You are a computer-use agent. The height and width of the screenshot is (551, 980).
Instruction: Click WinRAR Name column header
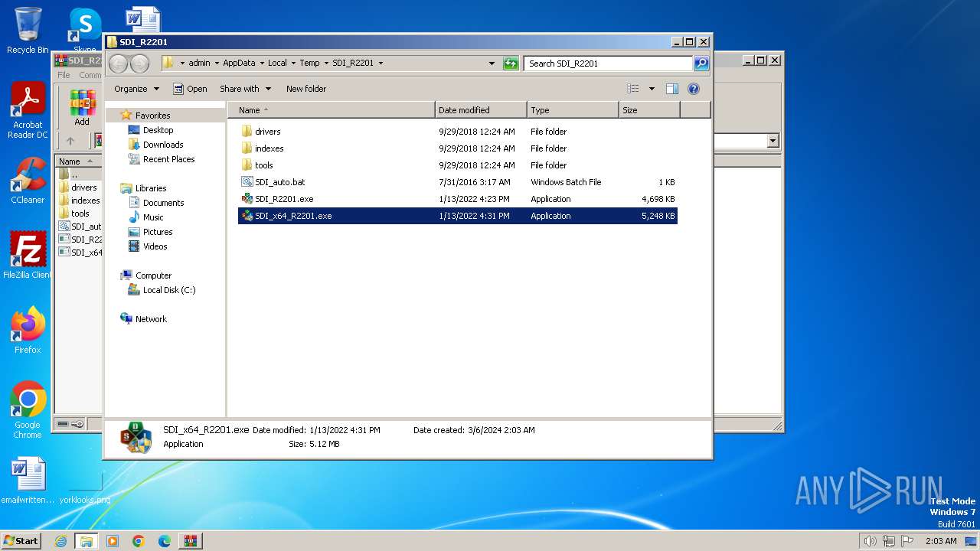pos(78,161)
